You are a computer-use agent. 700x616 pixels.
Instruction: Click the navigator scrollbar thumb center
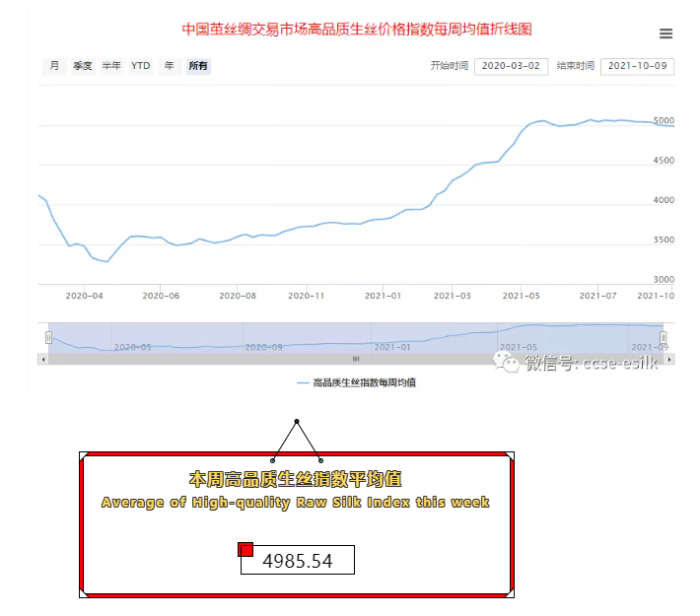[355, 359]
